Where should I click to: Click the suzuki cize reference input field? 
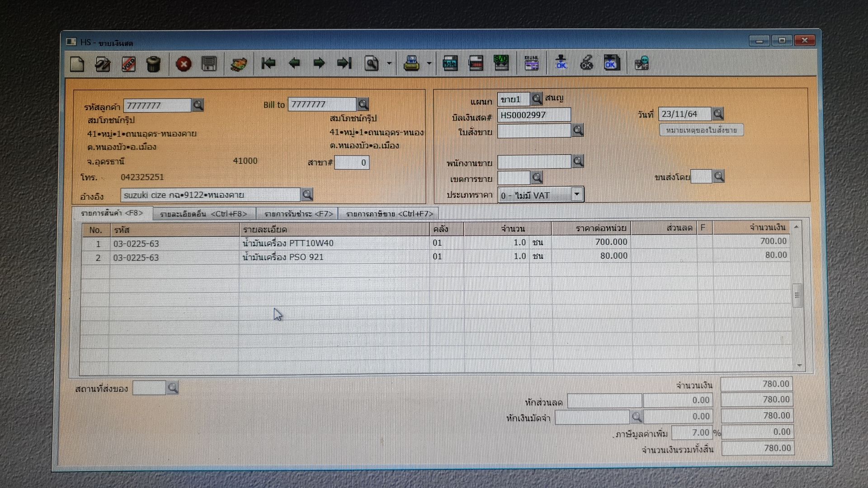210,195
